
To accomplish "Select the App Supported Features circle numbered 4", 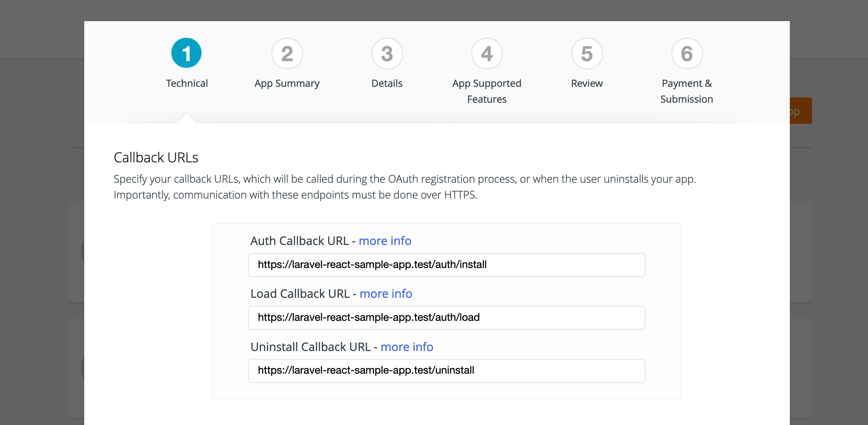I will coord(487,54).
